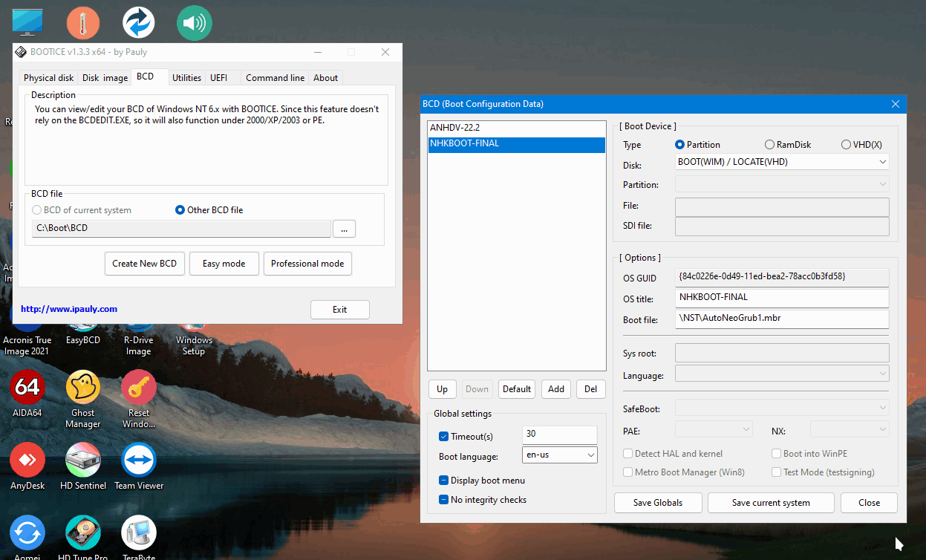Enable Metro Boot Manager (Win8) checkbox
The image size is (926, 560).
[628, 472]
